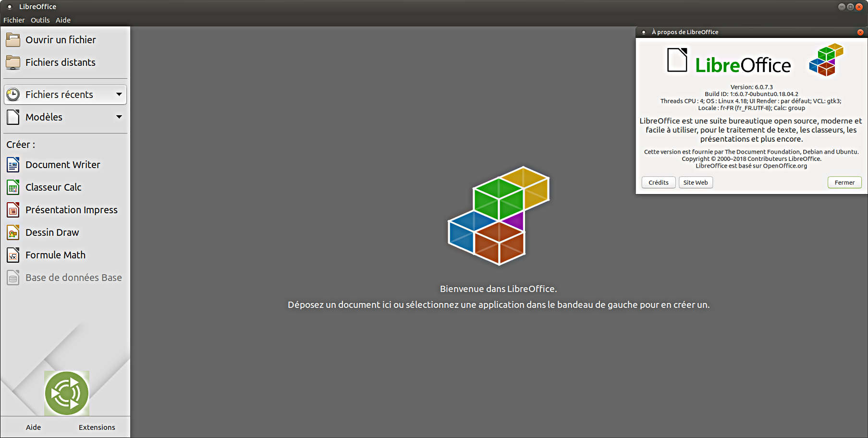Screen dimensions: 868x438
Task: Click the Writer document icon
Action: coord(13,165)
